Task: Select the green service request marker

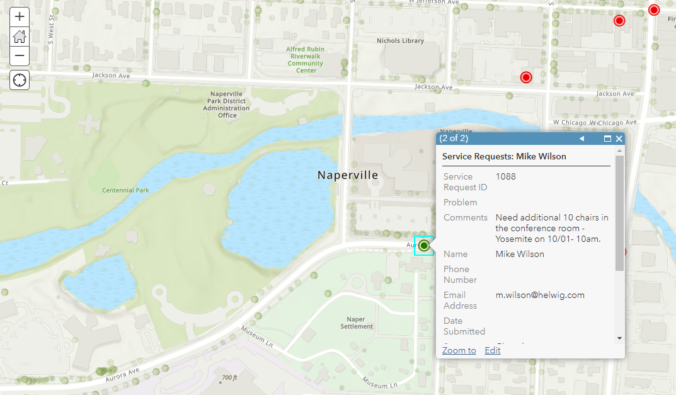Action: pyautogui.click(x=424, y=246)
